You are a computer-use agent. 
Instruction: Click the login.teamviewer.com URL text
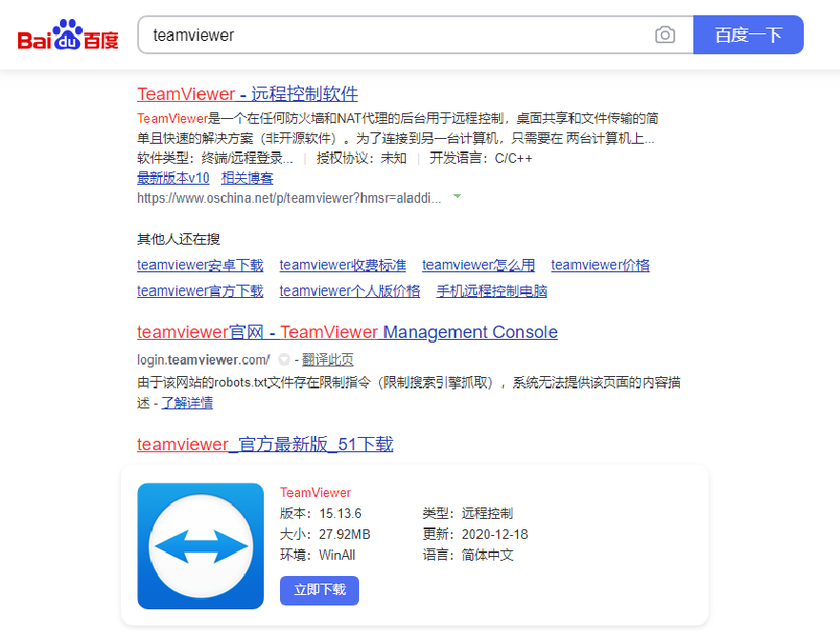pyautogui.click(x=204, y=360)
